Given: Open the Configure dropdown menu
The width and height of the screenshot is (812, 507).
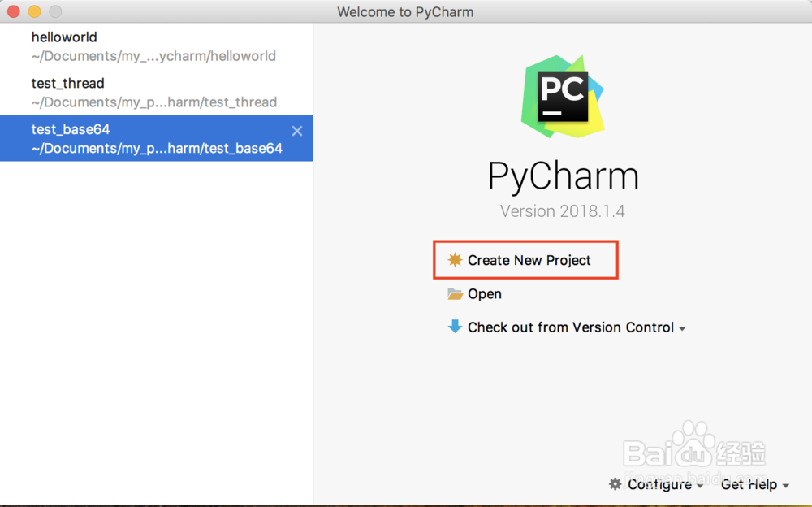Looking at the screenshot, I should (659, 484).
